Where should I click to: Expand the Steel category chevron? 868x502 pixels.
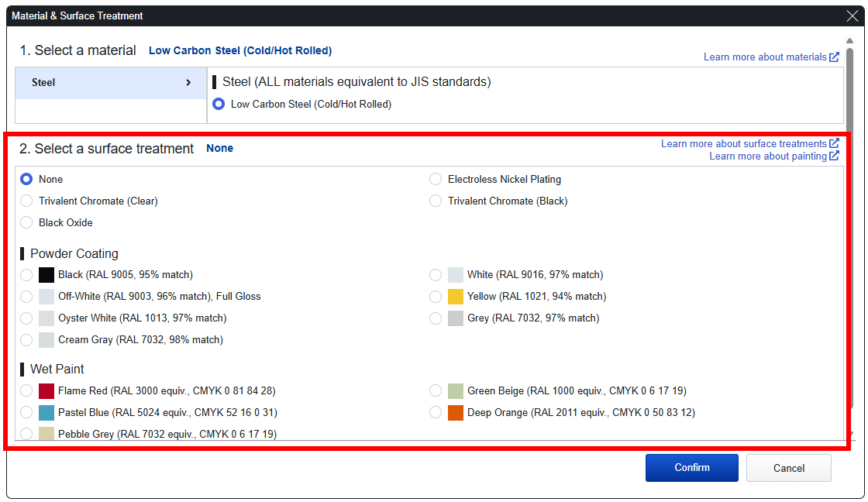click(188, 83)
